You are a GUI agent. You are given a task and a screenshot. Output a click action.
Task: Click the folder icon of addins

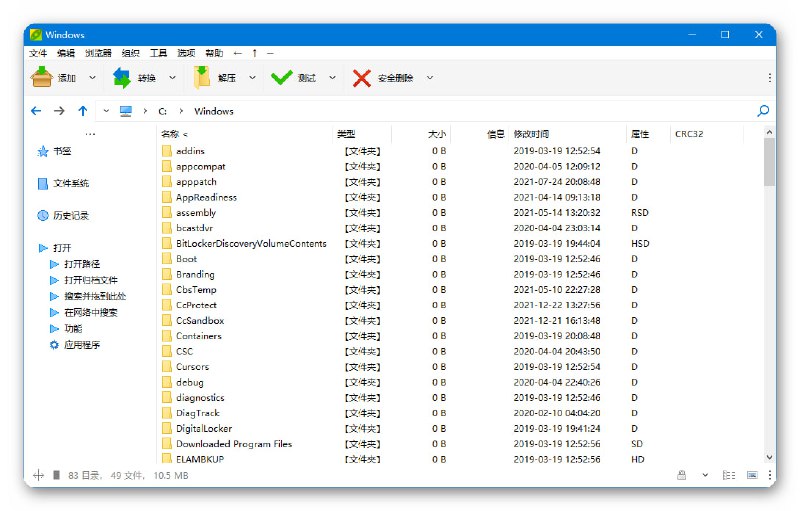coord(167,151)
